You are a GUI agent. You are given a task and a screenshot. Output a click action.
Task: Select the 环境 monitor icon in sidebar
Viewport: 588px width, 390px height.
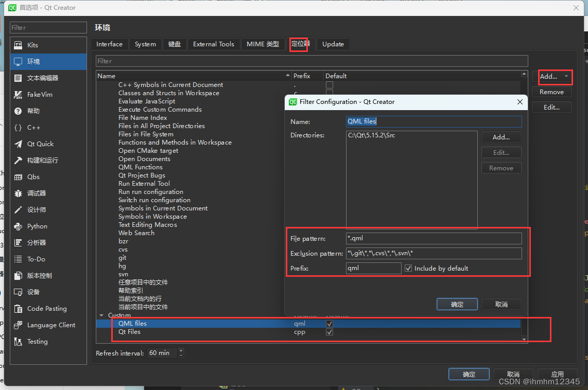click(x=18, y=61)
